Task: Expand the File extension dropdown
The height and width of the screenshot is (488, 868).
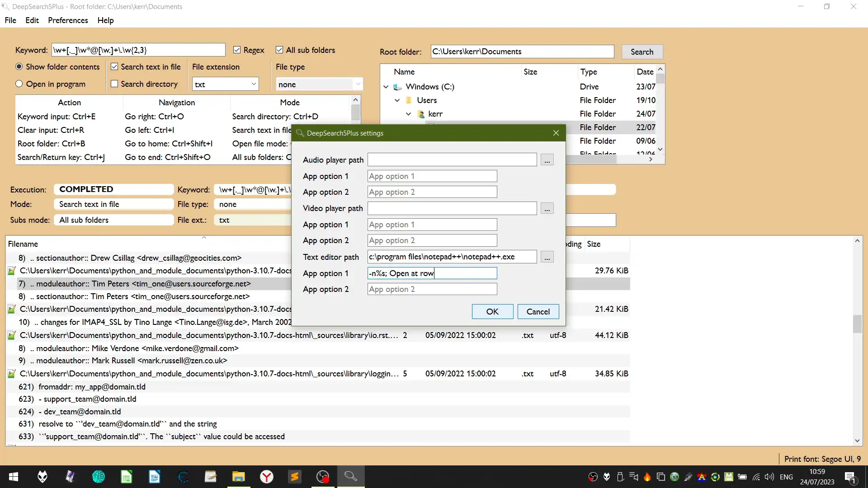Action: [x=253, y=84]
